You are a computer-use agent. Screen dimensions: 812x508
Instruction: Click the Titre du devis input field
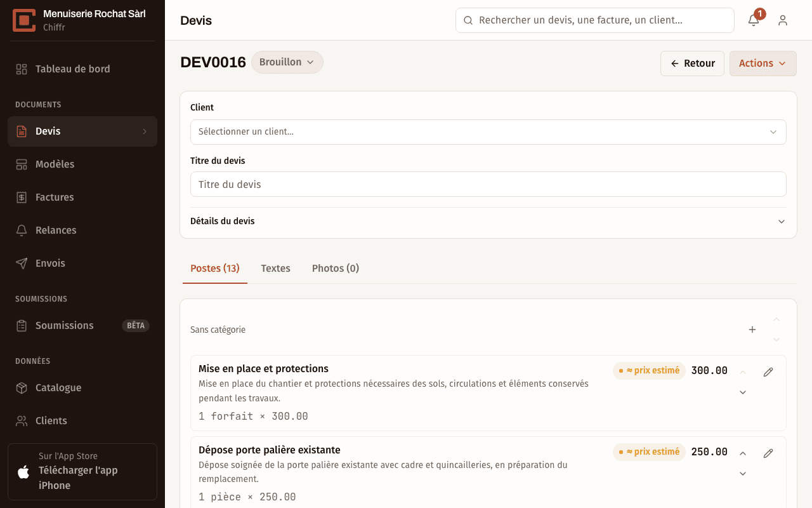pos(488,184)
